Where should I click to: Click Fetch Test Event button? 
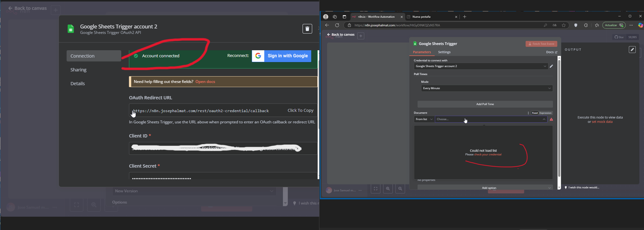tap(541, 44)
